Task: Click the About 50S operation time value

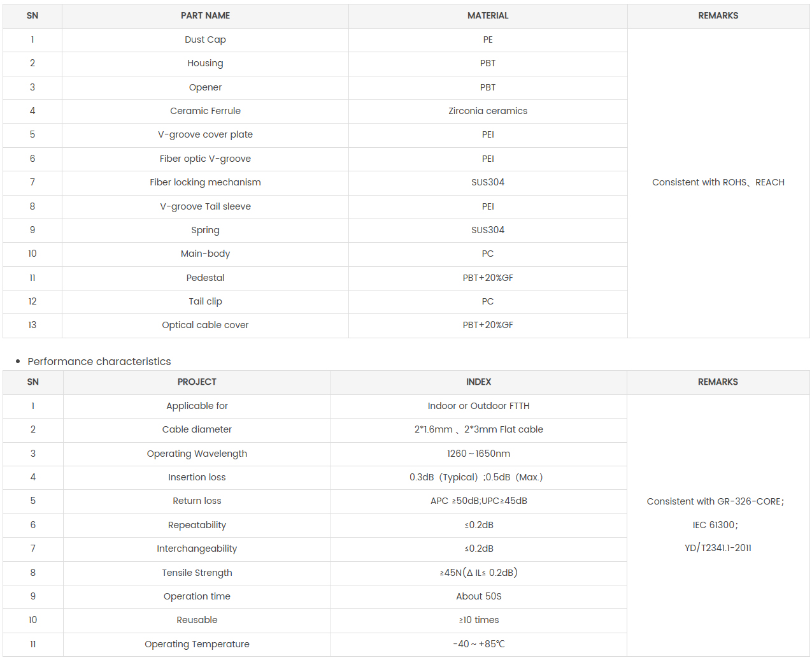Action: (x=478, y=596)
